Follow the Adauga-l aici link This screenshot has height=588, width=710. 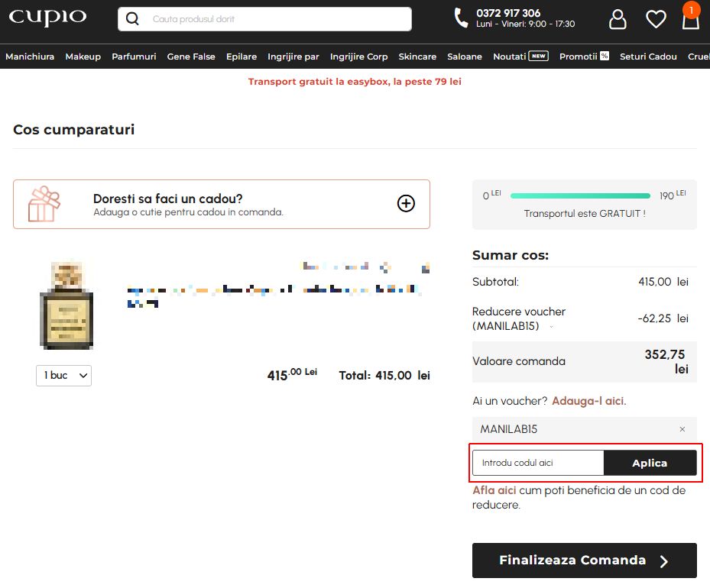point(588,401)
